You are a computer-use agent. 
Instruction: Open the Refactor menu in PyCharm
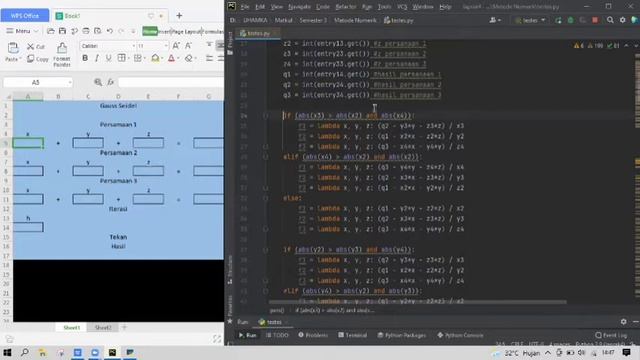pyautogui.click(x=345, y=7)
